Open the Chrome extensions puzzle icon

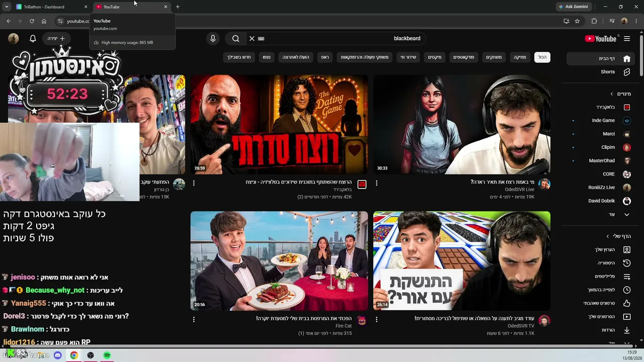[x=594, y=21]
